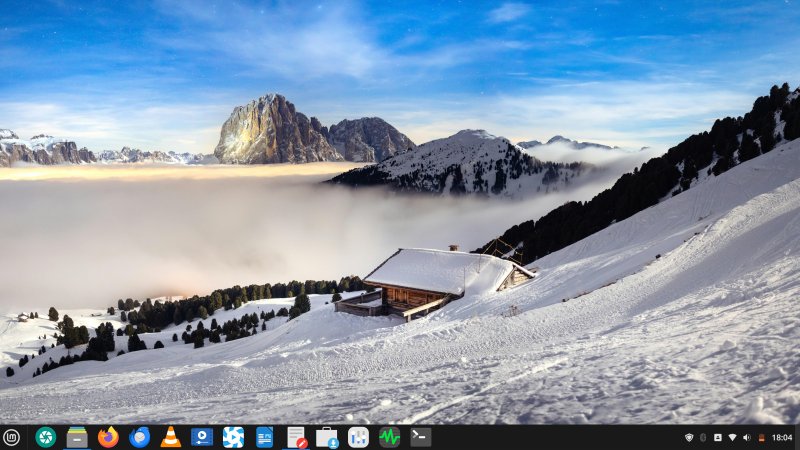This screenshot has height=450, width=800.
Task: Open the Linux Mint start menu
Action: click(x=11, y=437)
